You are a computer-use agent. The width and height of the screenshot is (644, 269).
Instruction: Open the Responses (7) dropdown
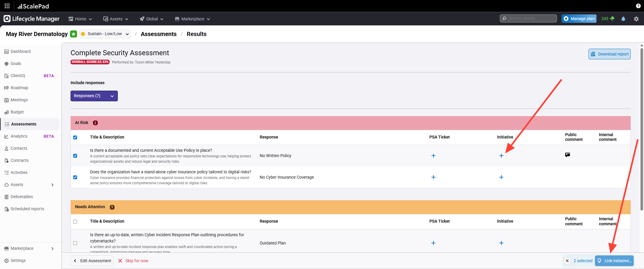tap(94, 96)
